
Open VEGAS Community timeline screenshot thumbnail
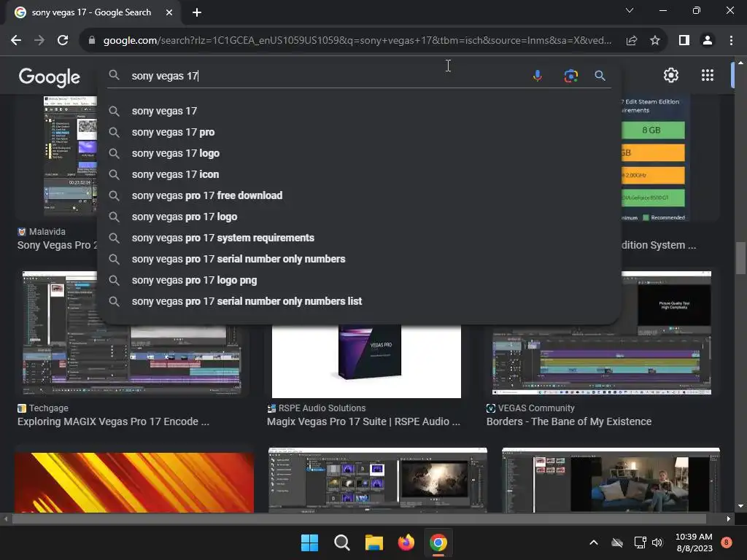click(x=602, y=360)
